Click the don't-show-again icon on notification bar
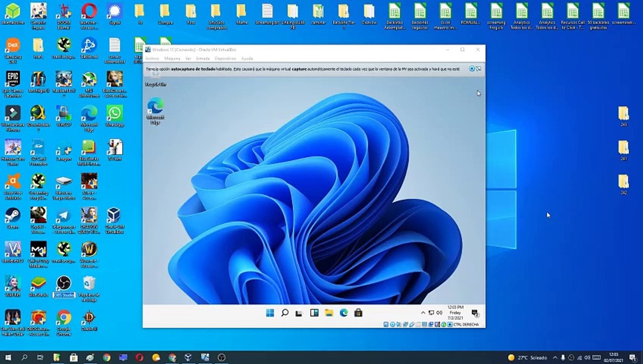643x364 pixels. click(x=478, y=69)
